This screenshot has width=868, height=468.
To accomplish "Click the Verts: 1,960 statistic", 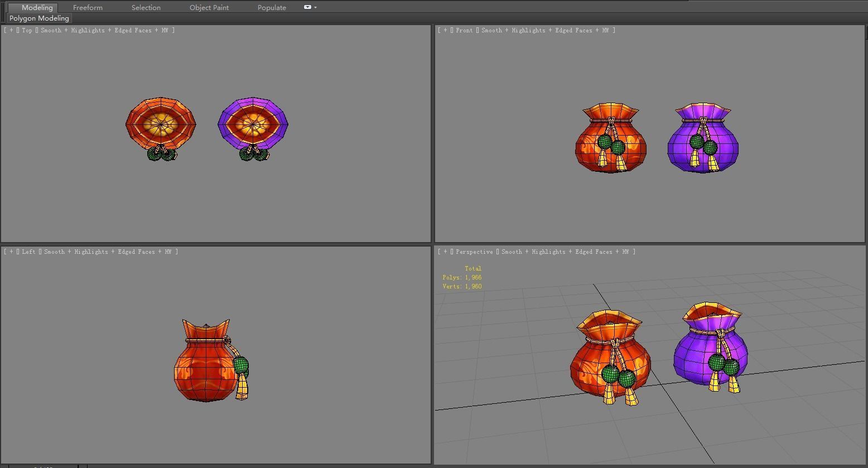I will [462, 286].
